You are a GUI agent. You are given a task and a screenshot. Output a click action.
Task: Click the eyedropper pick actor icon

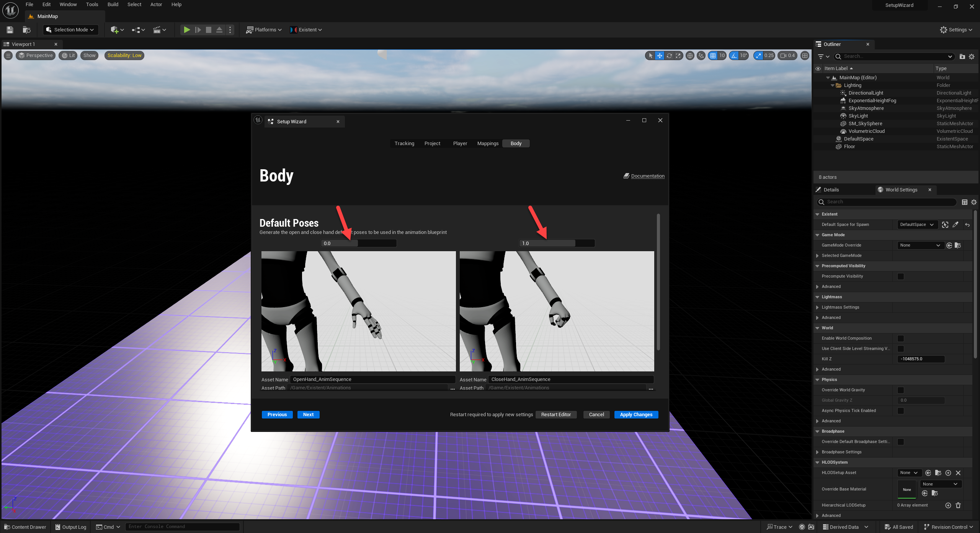[x=955, y=225]
